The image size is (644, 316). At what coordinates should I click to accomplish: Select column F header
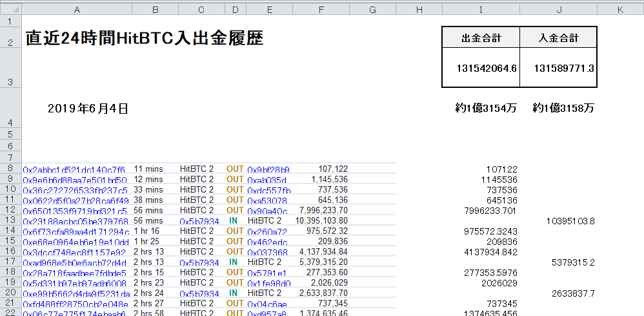321,10
